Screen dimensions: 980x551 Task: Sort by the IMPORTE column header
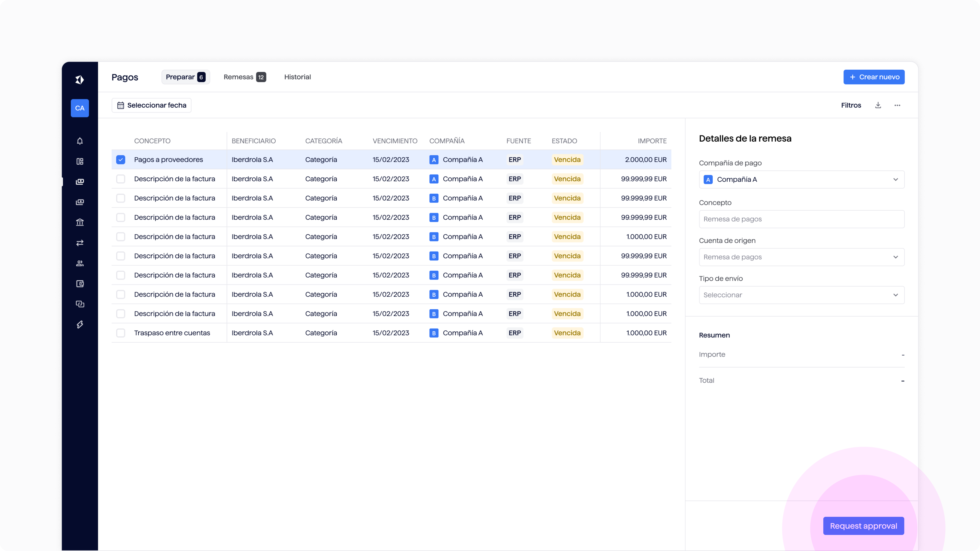click(x=652, y=141)
